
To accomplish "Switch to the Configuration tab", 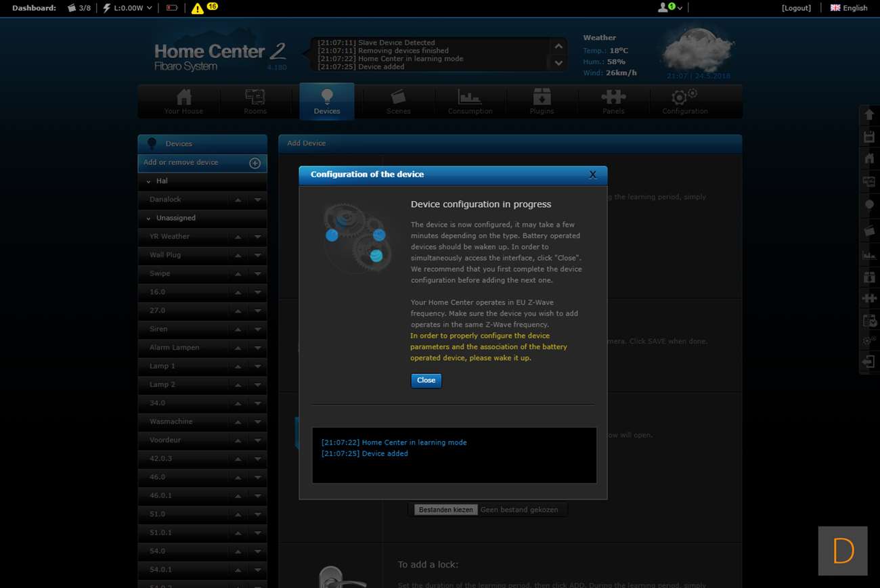I will click(x=684, y=101).
